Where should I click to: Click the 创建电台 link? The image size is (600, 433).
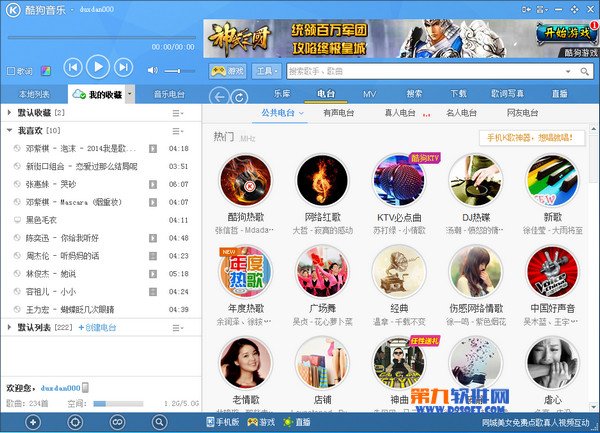(97, 327)
